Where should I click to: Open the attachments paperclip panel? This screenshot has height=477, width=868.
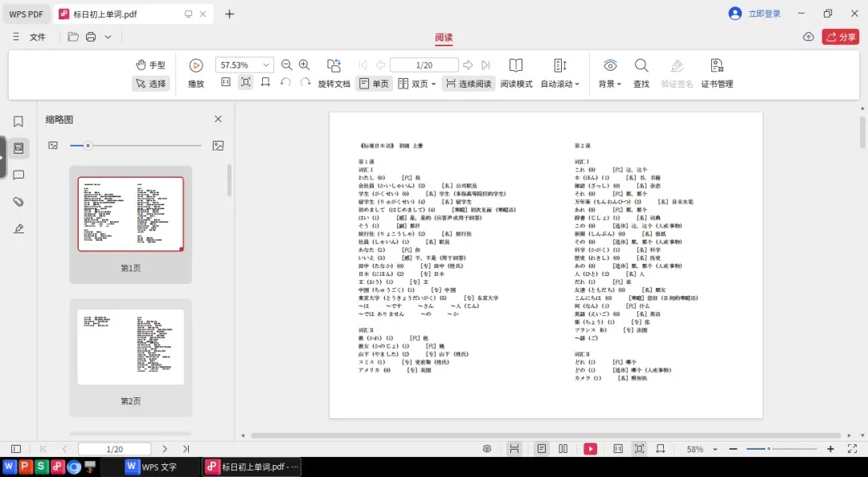point(18,202)
